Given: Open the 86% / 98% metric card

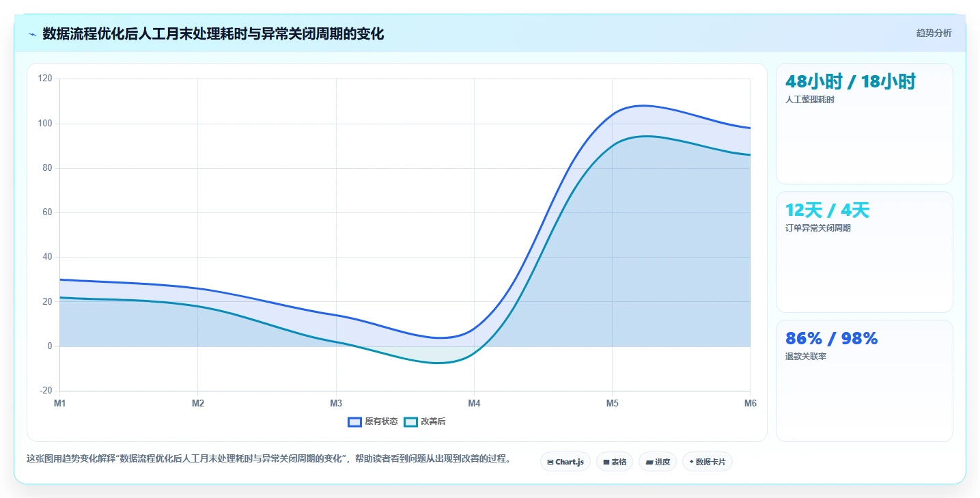Looking at the screenshot, I should (864, 381).
